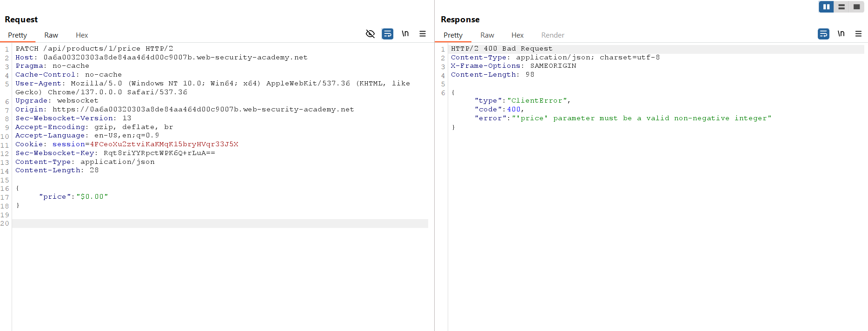868x331 pixels.
Task: Toggle Request panel word wrap icon
Action: 387,34
